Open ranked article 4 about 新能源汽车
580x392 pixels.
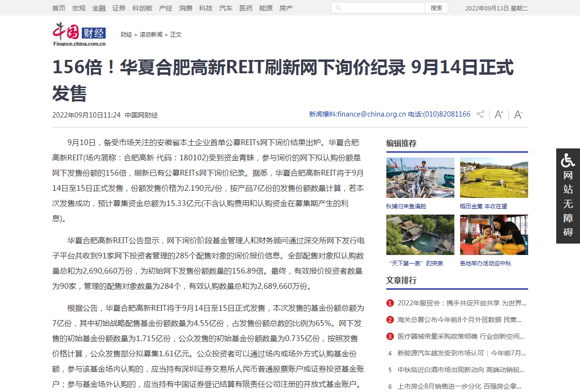[462, 353]
